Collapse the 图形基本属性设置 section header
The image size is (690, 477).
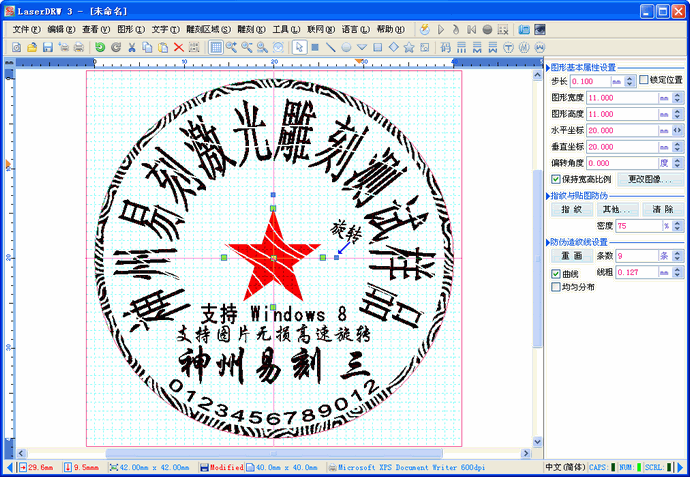tap(583, 67)
